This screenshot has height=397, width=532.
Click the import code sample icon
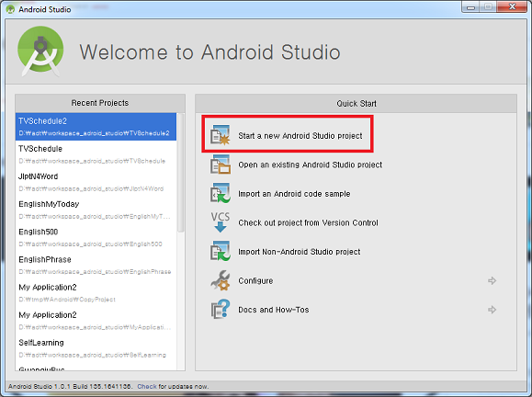[x=221, y=193]
